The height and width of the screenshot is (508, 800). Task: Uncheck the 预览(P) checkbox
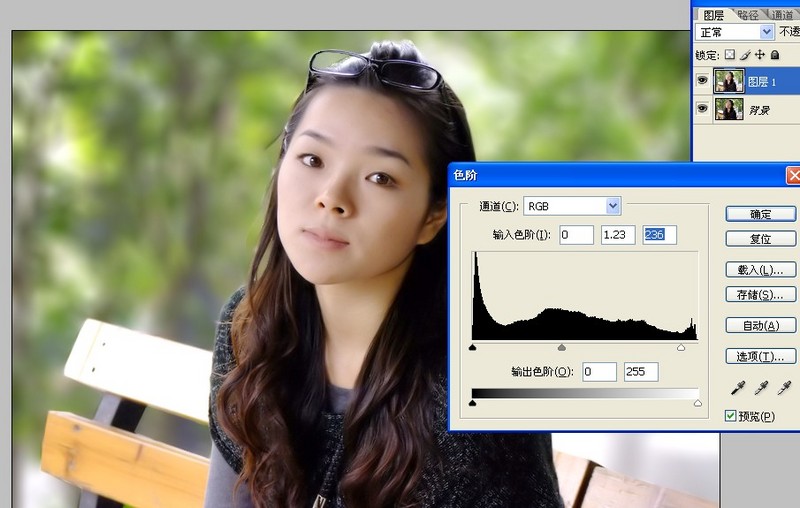(730, 416)
